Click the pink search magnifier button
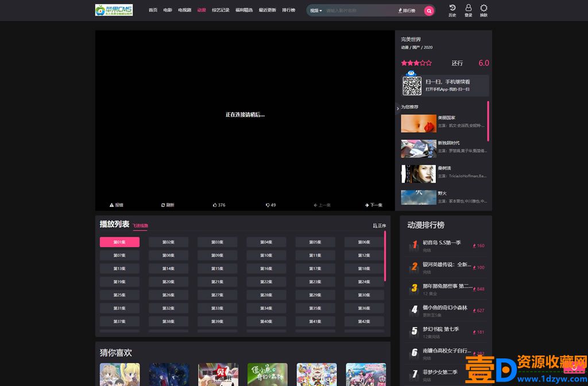The image size is (588, 386). coord(429,11)
